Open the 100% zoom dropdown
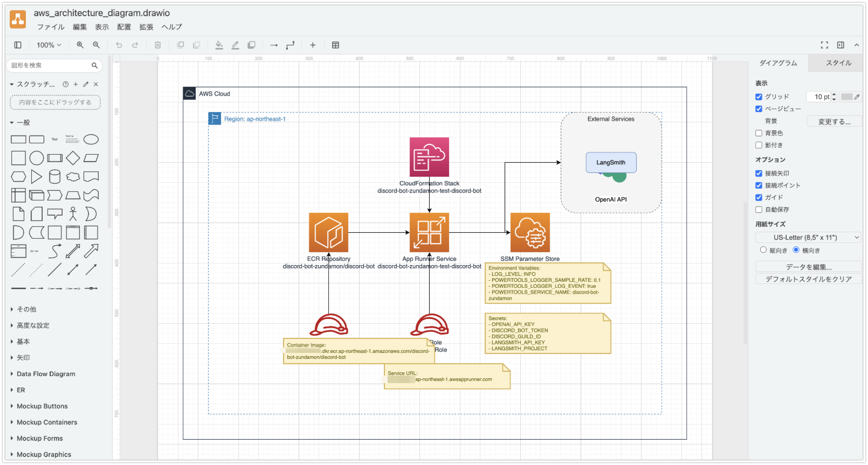 coord(49,45)
